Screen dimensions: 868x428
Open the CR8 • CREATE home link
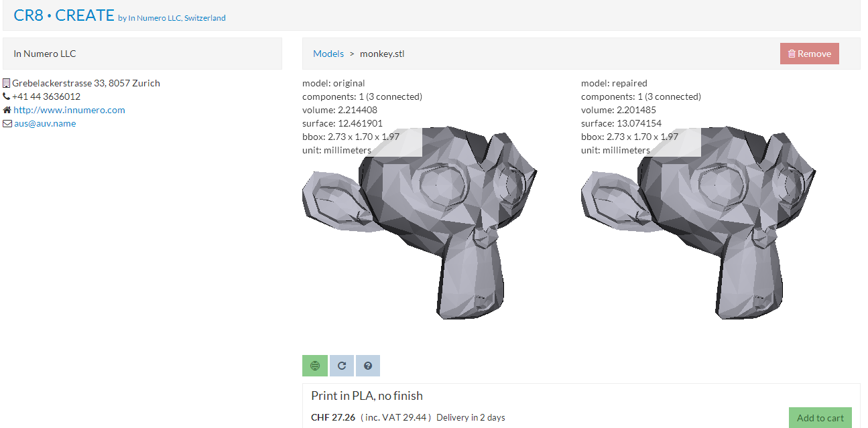click(x=64, y=15)
